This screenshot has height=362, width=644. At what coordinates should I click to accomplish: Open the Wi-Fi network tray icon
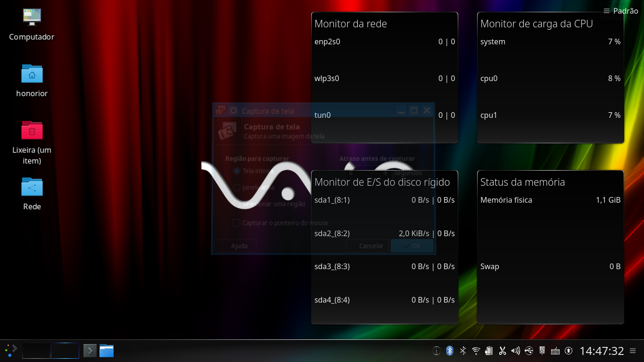476,351
